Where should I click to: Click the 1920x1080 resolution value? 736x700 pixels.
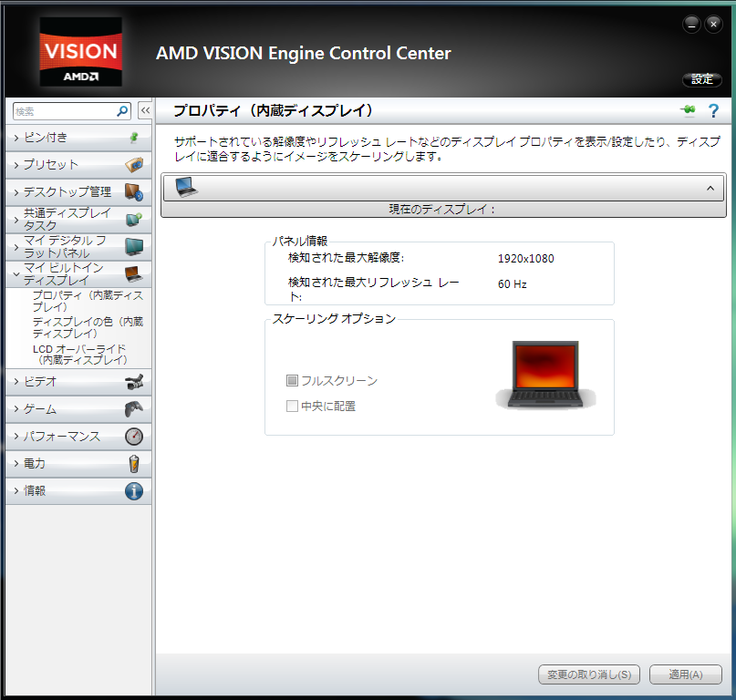click(525, 259)
